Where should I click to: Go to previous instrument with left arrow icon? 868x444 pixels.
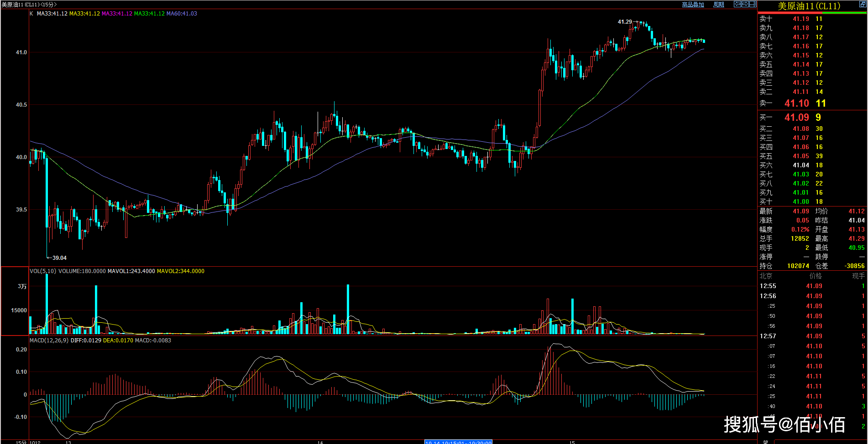(737, 4)
